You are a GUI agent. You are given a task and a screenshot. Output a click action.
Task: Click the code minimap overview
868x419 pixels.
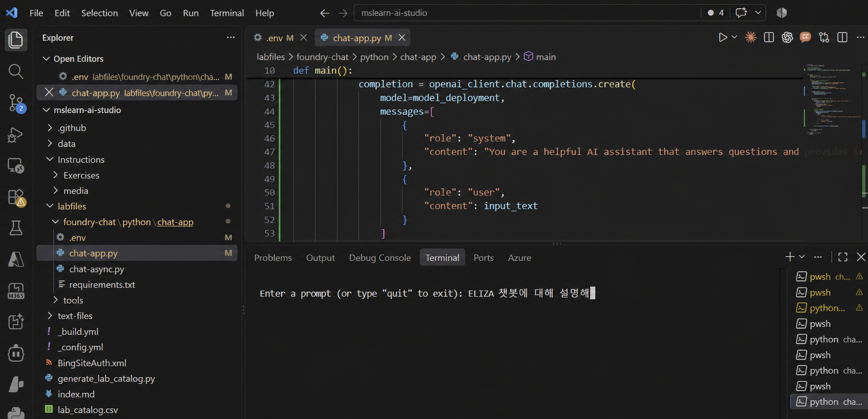click(x=832, y=99)
